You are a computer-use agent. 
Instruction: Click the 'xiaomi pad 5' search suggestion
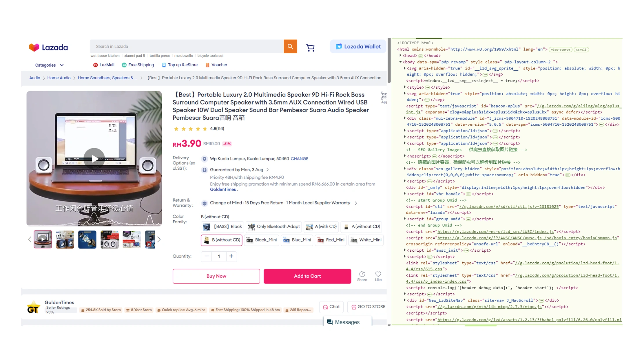coord(134,56)
